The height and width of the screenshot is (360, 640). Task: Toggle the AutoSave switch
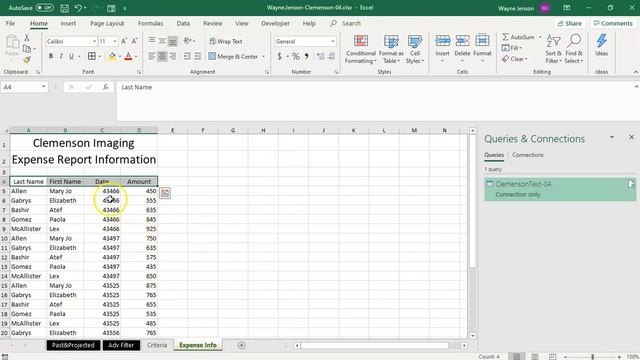[x=44, y=8]
